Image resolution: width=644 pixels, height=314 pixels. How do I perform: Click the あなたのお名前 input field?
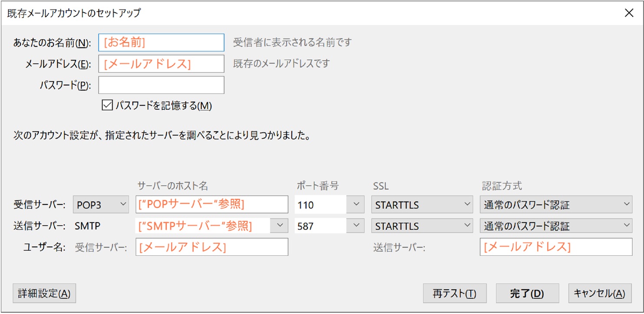[162, 43]
